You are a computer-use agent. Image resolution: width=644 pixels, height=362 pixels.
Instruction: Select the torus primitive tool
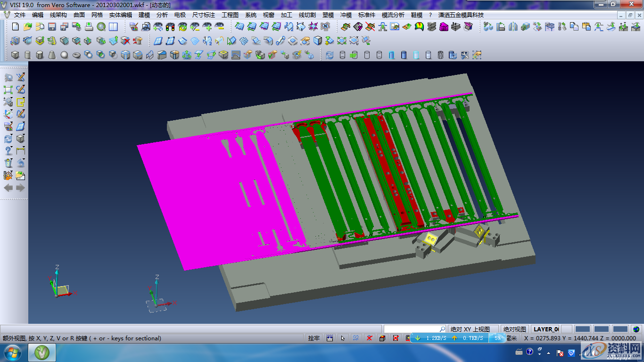[x=76, y=55]
